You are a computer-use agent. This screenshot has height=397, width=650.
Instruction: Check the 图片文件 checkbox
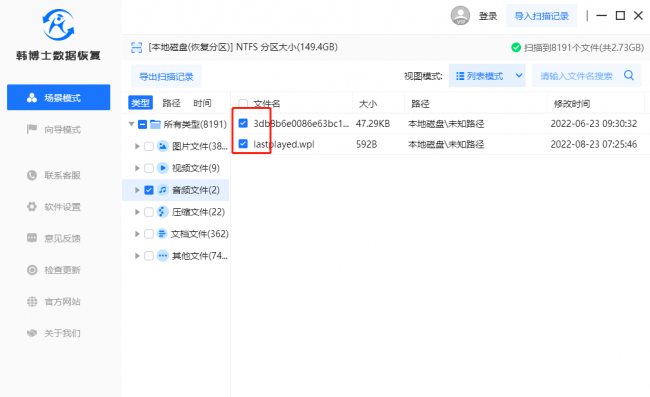(x=149, y=146)
